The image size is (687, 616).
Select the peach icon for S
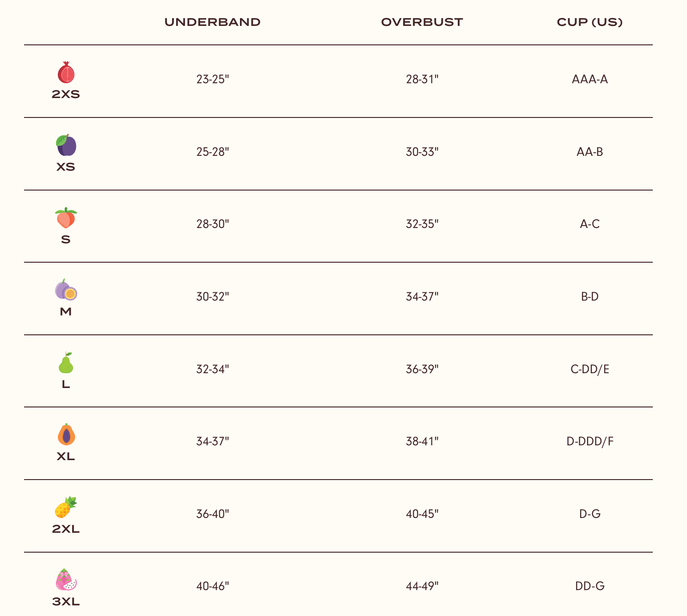(66, 218)
